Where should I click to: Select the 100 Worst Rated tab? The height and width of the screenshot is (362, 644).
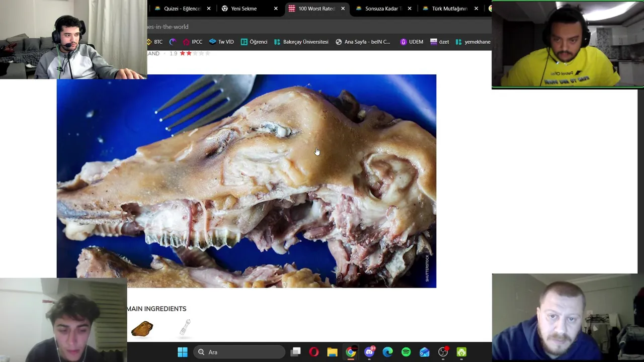click(x=316, y=9)
